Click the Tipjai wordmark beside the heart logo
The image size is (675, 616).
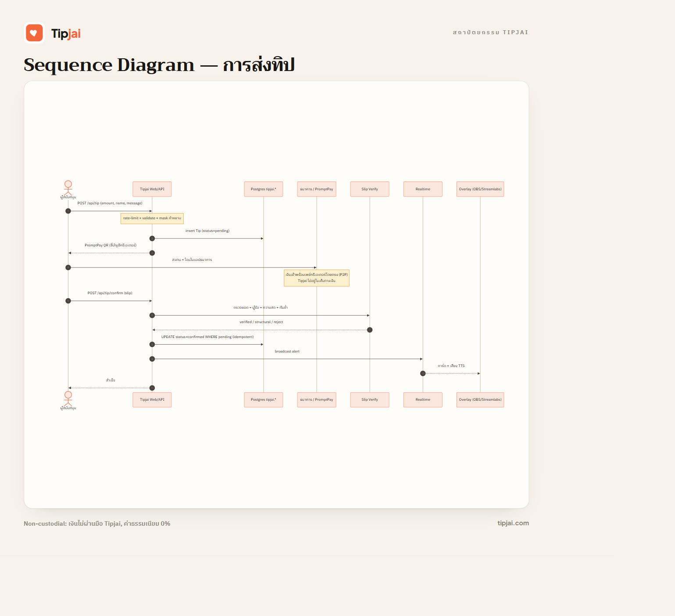[66, 34]
